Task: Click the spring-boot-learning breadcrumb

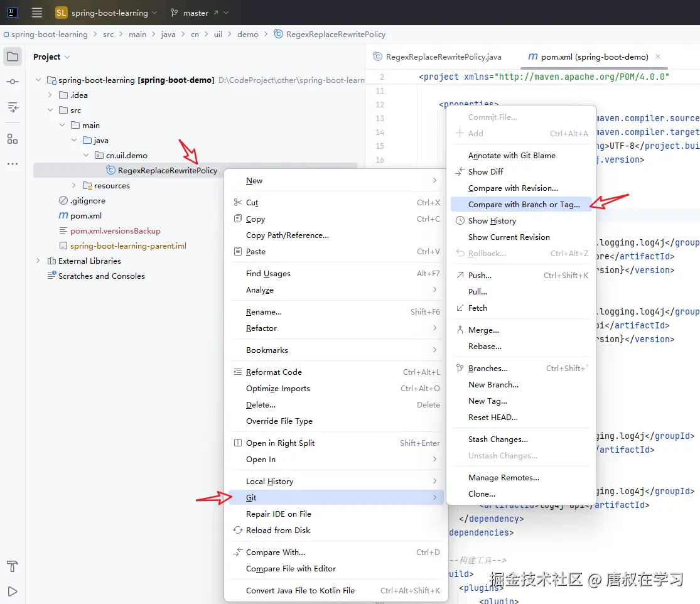Action: tap(46, 35)
